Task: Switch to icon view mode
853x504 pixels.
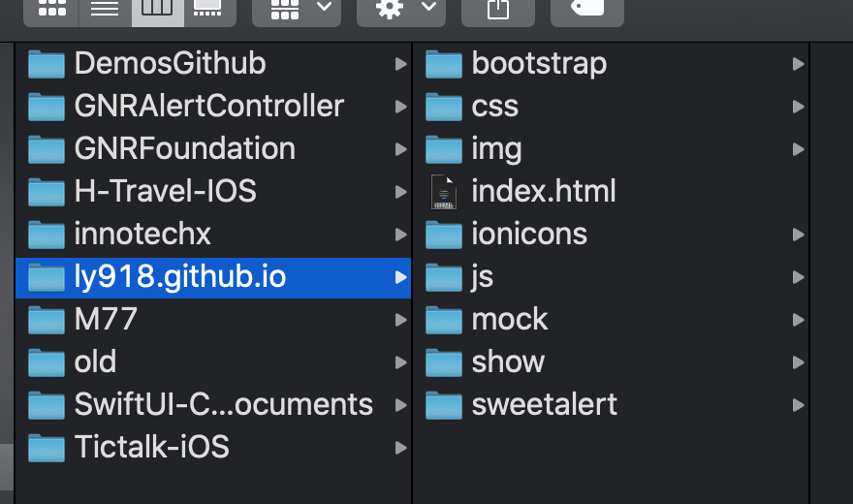Action: [52, 8]
